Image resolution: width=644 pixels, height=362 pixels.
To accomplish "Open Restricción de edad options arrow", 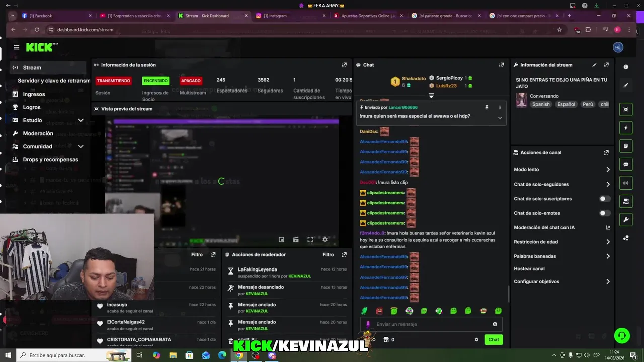I will [608, 242].
